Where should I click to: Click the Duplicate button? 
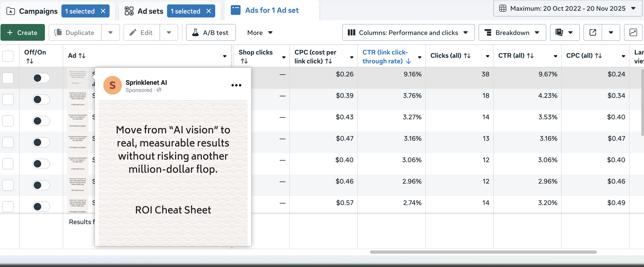pyautogui.click(x=75, y=33)
